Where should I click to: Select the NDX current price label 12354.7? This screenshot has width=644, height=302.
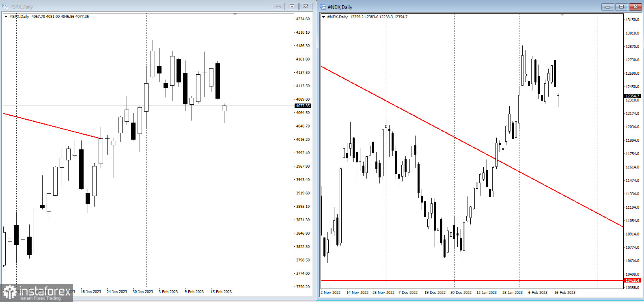(632, 96)
